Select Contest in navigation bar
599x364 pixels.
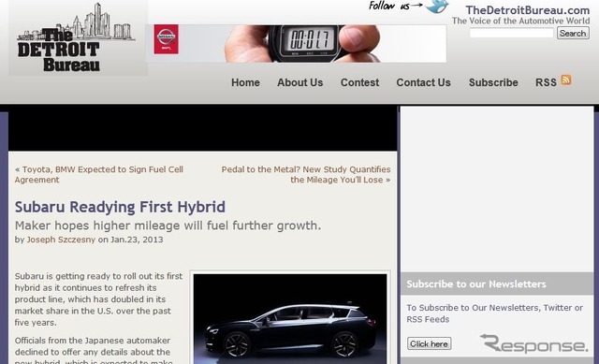click(x=359, y=82)
